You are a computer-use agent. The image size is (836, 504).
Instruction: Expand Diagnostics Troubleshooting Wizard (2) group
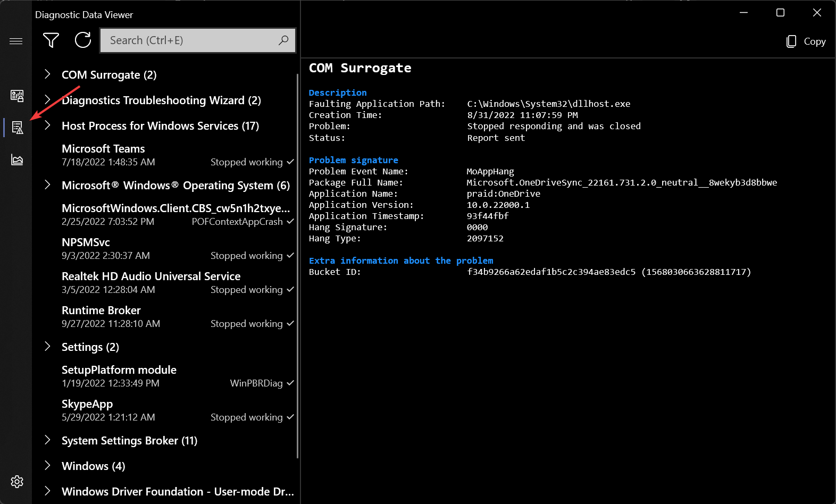47,100
